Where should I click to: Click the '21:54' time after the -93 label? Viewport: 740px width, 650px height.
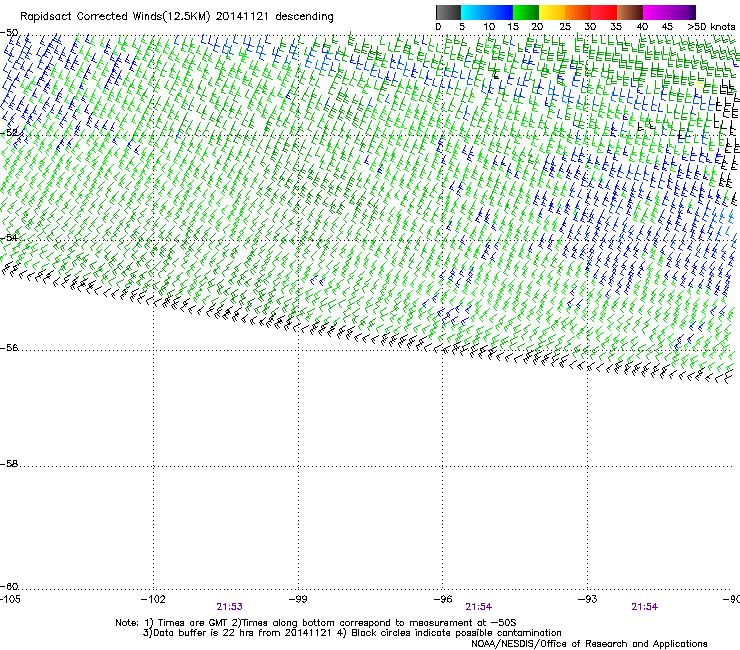[645, 607]
